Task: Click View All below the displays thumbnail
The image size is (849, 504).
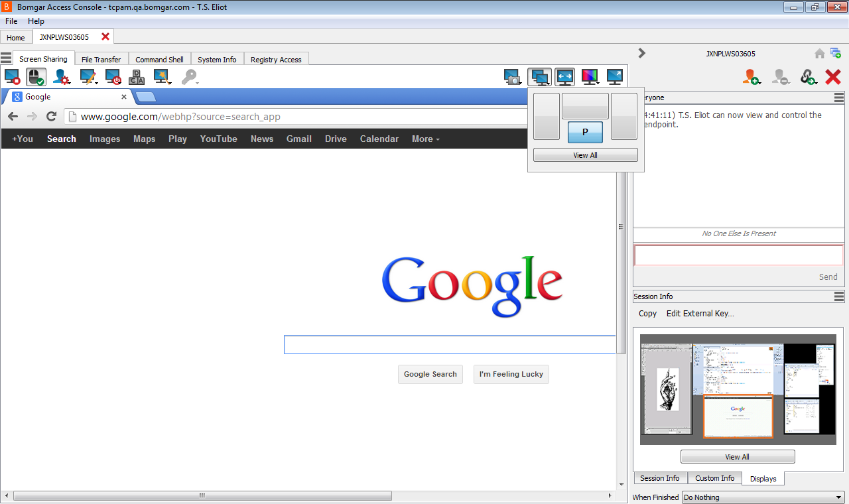Action: tap(738, 457)
